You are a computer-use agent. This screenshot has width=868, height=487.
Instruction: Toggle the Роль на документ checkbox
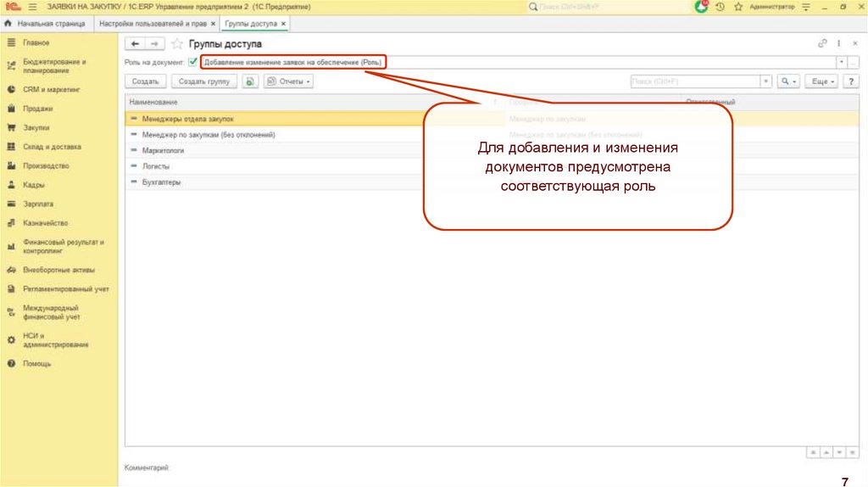point(193,62)
